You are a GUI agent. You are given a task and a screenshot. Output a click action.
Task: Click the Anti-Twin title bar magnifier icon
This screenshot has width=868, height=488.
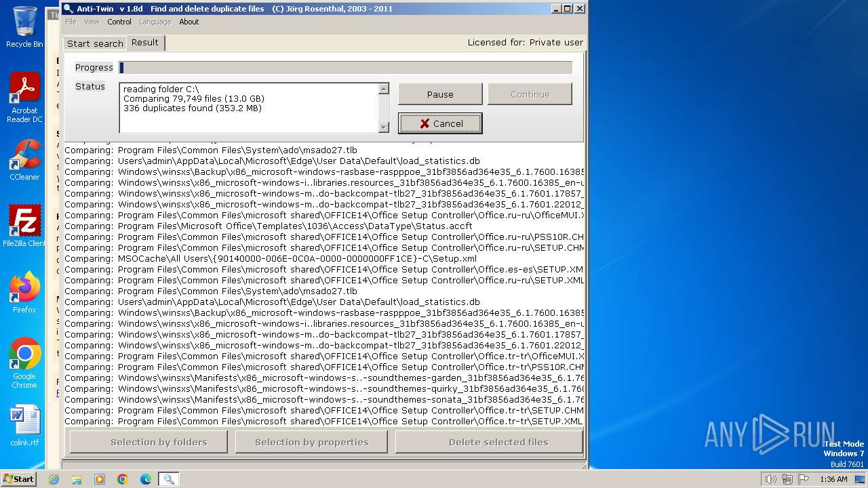pos(68,9)
